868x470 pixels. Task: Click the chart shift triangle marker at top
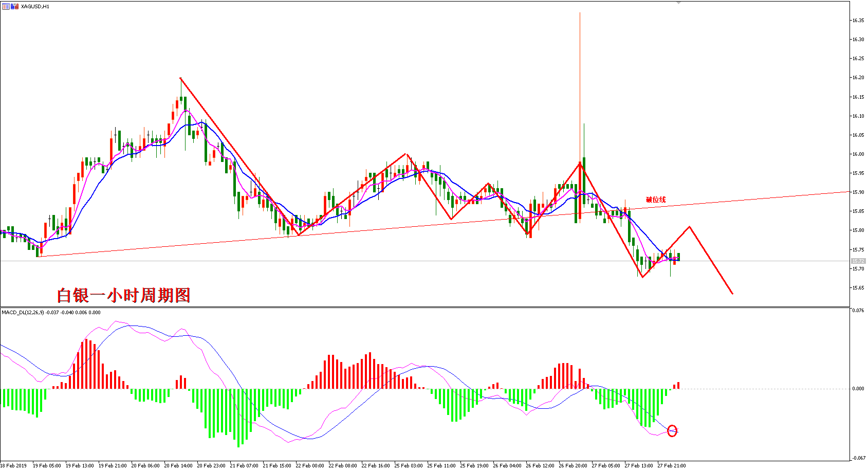(x=678, y=3)
